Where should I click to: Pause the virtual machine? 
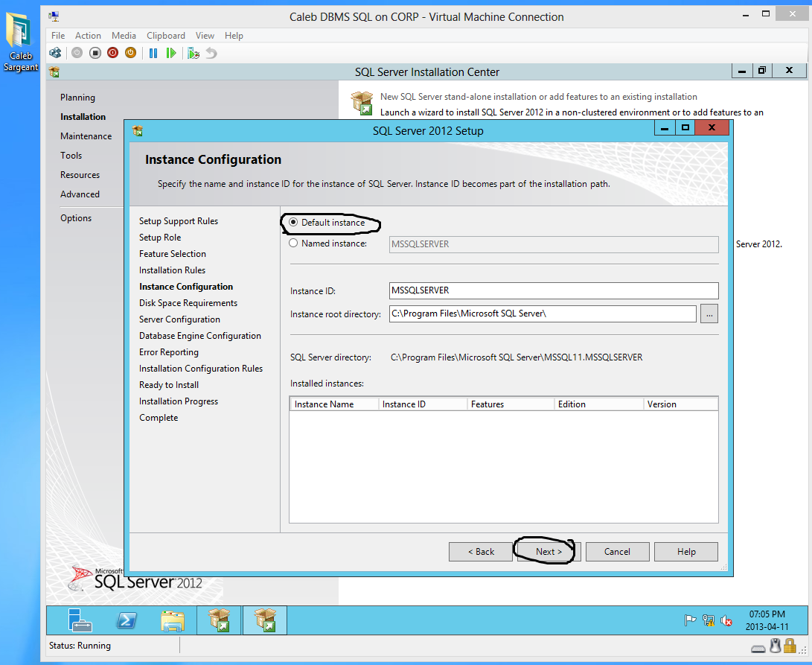(153, 53)
